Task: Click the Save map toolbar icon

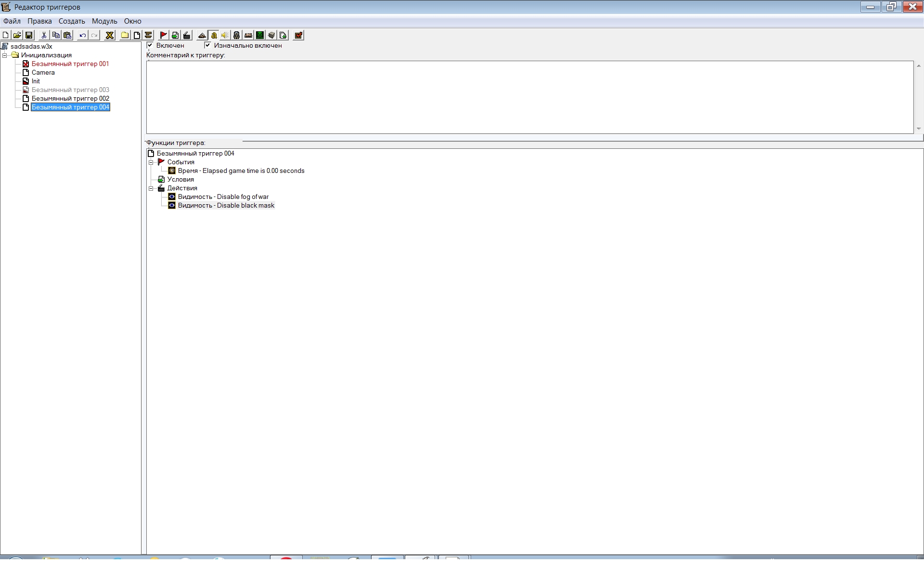Action: coord(29,35)
